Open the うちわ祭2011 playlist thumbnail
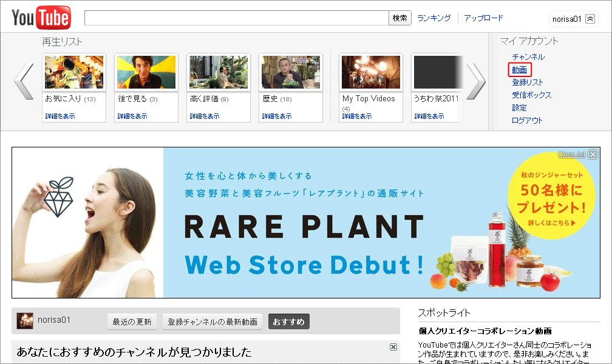Image resolution: width=612 pixels, height=364 pixels. click(x=438, y=72)
